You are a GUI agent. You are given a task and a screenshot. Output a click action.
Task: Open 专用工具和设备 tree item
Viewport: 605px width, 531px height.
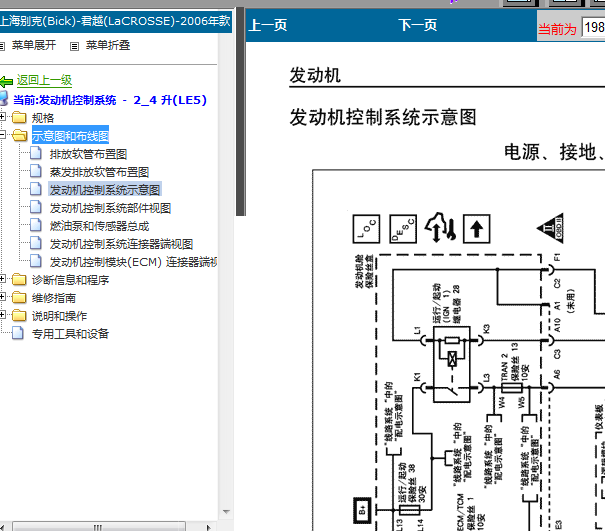[70, 334]
